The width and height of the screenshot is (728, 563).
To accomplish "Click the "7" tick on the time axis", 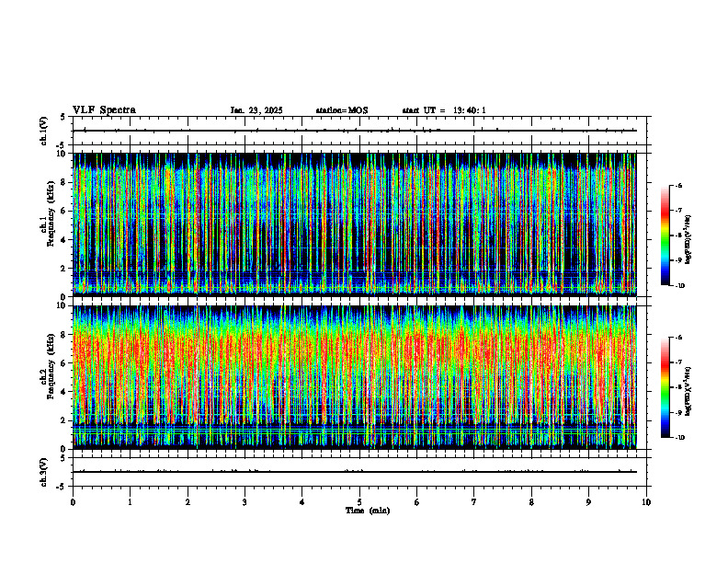I will pos(474,502).
